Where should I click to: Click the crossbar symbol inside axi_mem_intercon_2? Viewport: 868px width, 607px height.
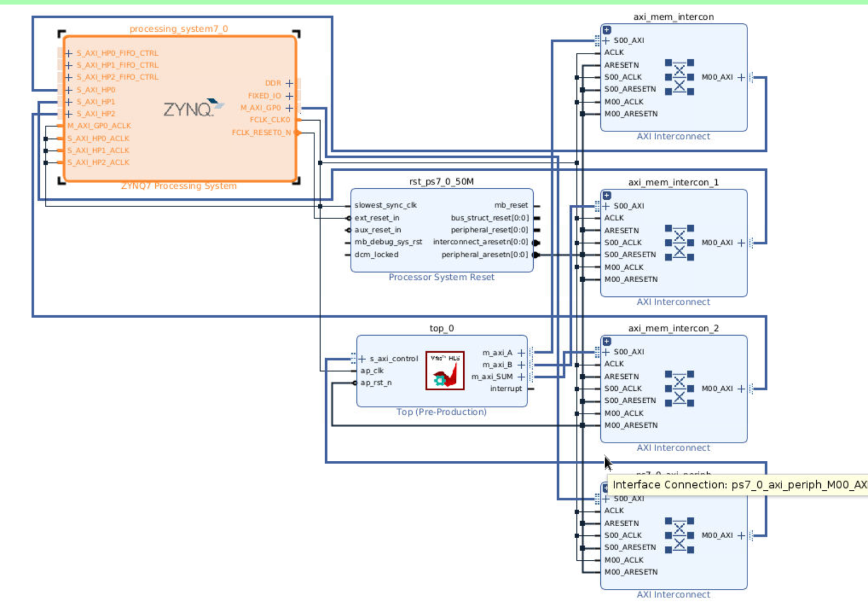pyautogui.click(x=679, y=389)
